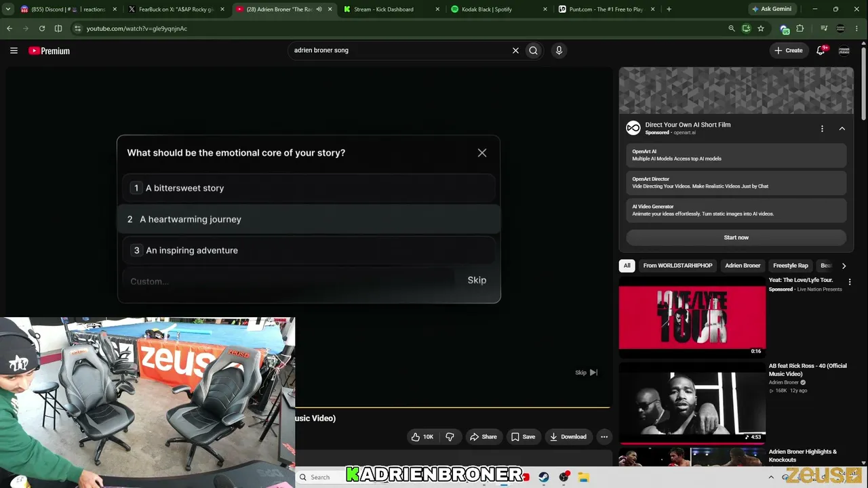Like the video with thumbs up
Screen dimensions: 868x488
[422, 437]
